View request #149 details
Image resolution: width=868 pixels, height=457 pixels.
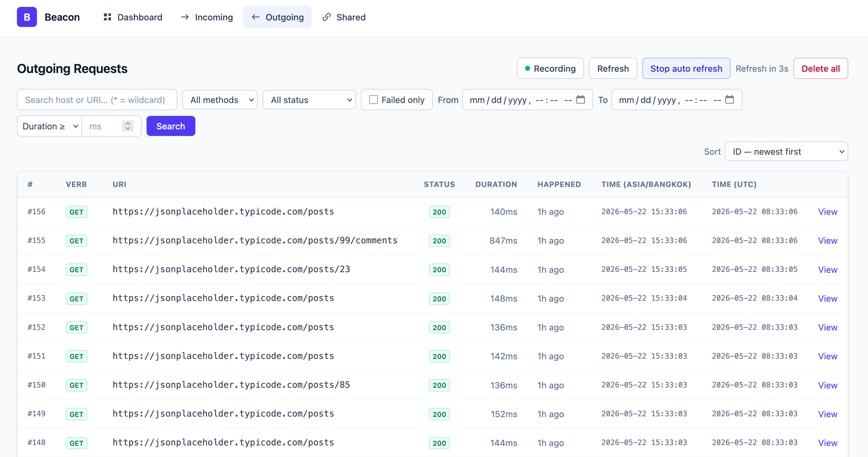pos(827,414)
